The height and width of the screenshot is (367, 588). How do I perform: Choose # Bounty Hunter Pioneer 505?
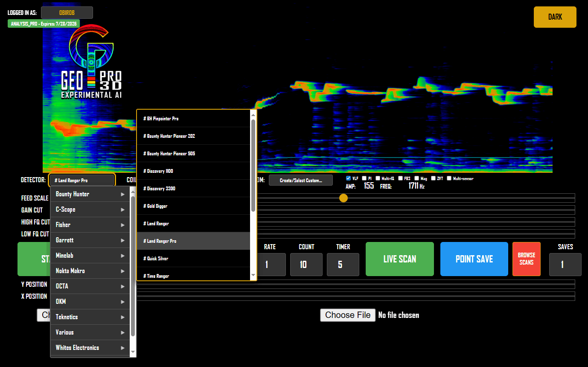[x=193, y=154]
